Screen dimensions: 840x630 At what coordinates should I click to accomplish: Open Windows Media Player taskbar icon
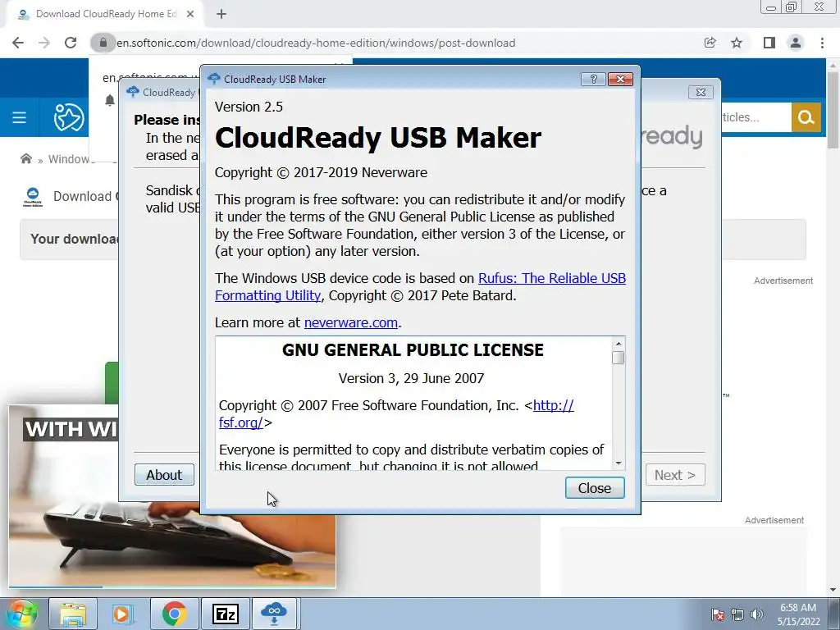(x=121, y=614)
